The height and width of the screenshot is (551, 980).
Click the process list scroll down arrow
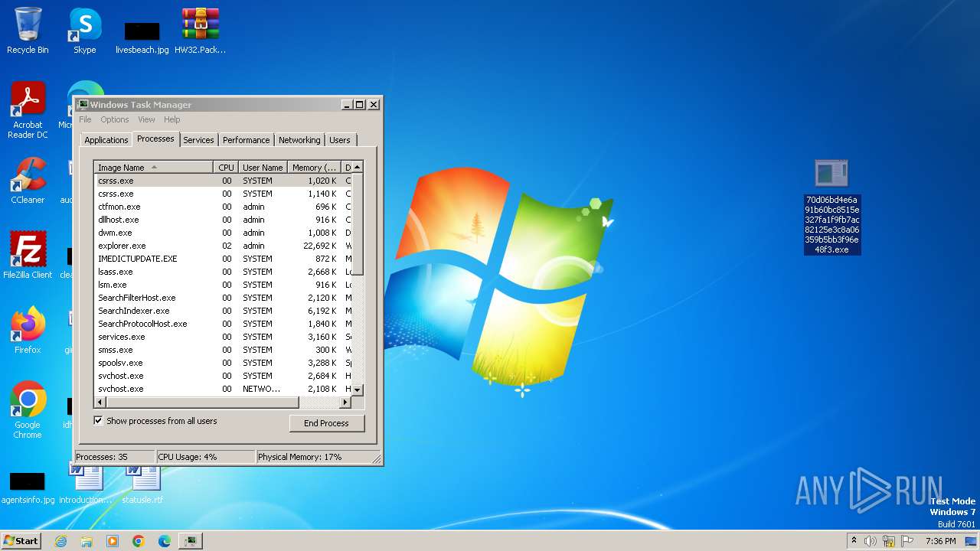coord(358,390)
